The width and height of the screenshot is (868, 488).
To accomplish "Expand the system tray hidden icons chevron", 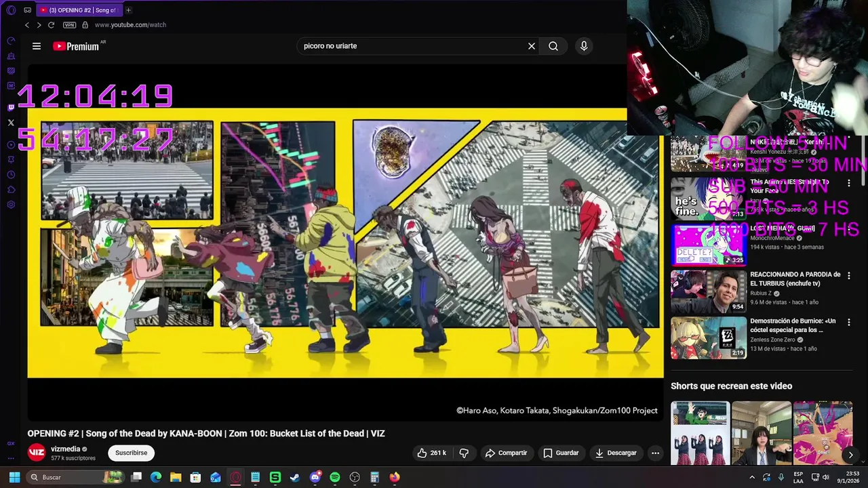I will [x=752, y=477].
